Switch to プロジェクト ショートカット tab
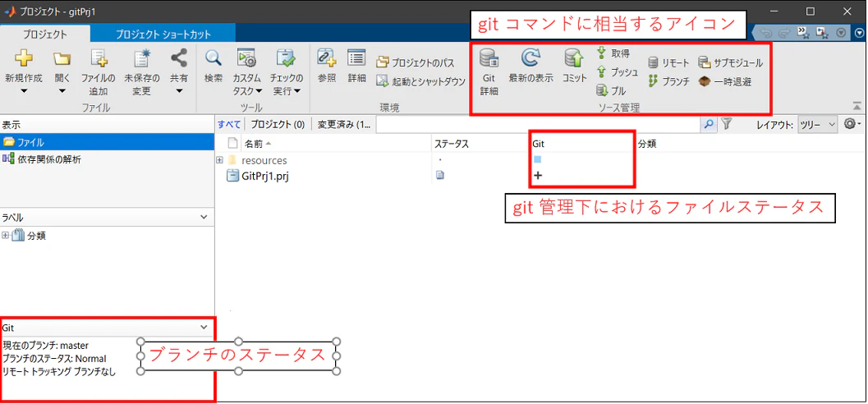Viewport: 868px width, 404px height. pos(163,34)
